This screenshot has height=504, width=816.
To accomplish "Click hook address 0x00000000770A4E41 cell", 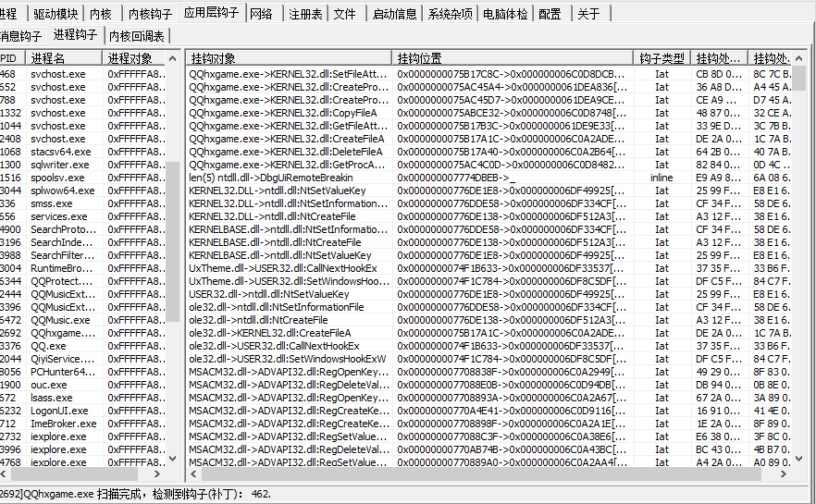I will (513, 411).
